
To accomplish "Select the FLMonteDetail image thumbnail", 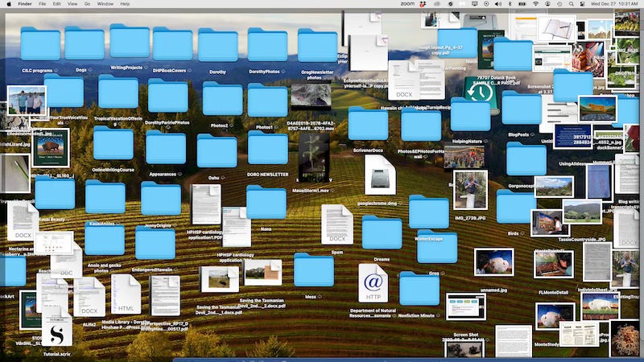I will pos(554,264).
